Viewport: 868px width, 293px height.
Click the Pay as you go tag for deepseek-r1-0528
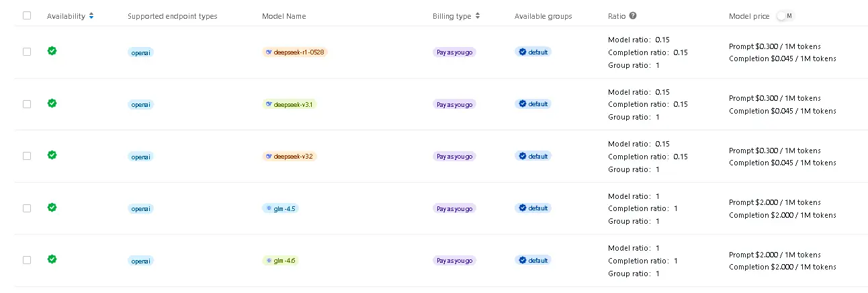[x=455, y=52]
